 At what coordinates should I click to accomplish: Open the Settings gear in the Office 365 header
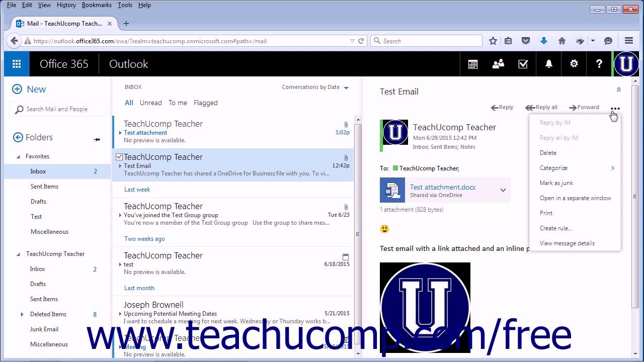coord(574,64)
